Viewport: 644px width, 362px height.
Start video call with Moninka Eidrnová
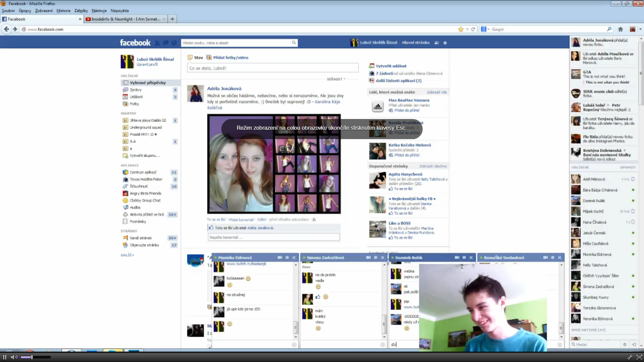[x=280, y=257]
